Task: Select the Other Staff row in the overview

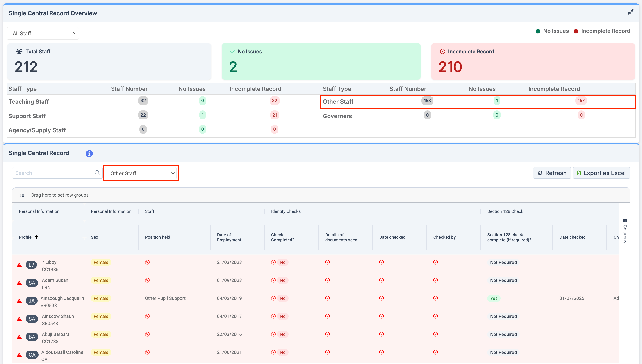Action: tap(338, 101)
